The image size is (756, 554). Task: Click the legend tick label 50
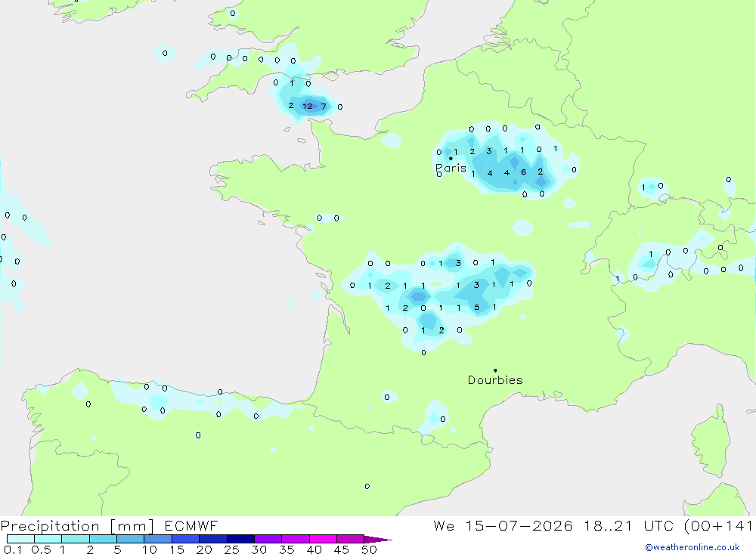[x=369, y=549]
